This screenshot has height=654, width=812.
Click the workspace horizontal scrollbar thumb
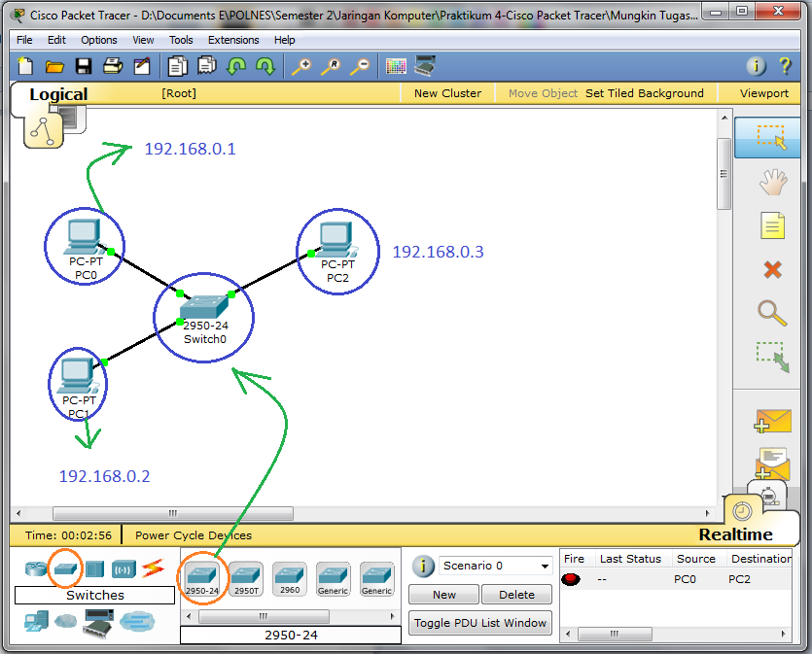click(173, 513)
